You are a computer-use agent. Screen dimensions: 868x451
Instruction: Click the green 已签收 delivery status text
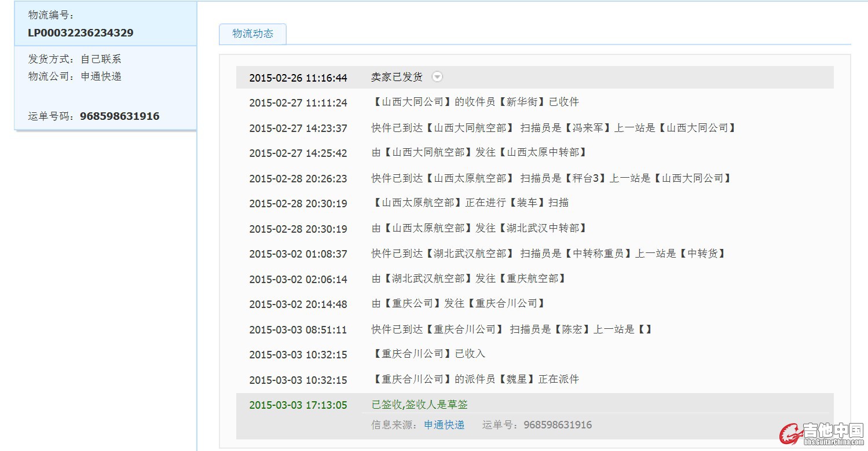[x=419, y=405]
